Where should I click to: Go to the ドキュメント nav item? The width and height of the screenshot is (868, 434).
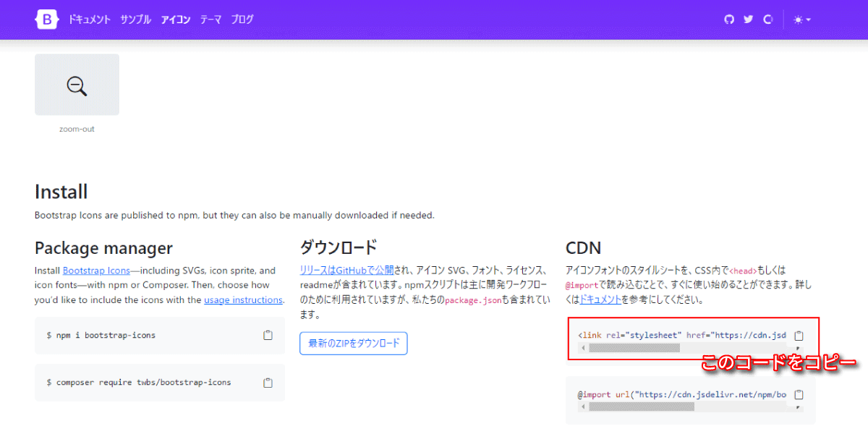[x=90, y=20]
